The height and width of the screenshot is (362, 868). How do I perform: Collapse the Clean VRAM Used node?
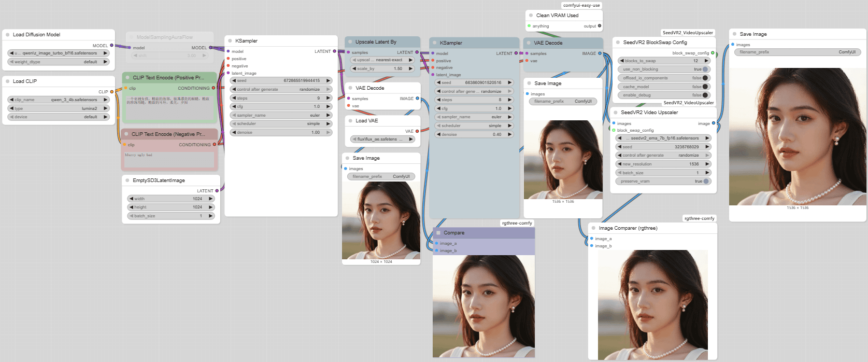tap(531, 16)
